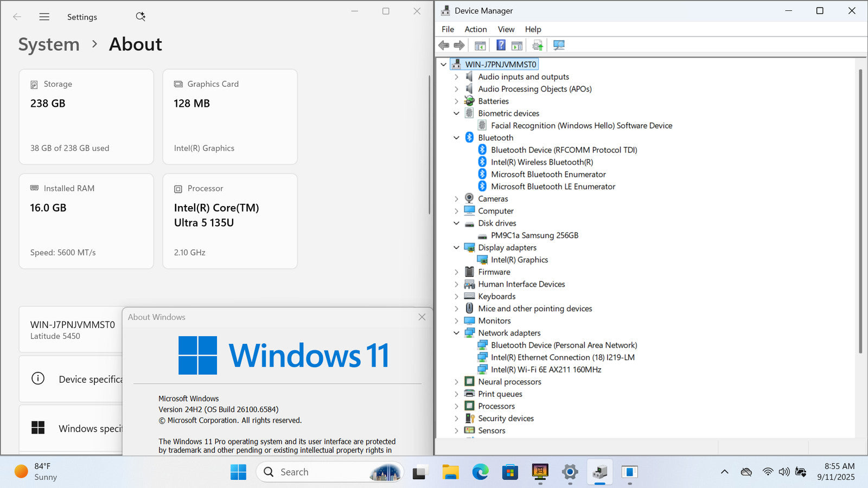This screenshot has height=488, width=868.
Task: Open the Windows Start button on taskbar
Action: point(238,472)
